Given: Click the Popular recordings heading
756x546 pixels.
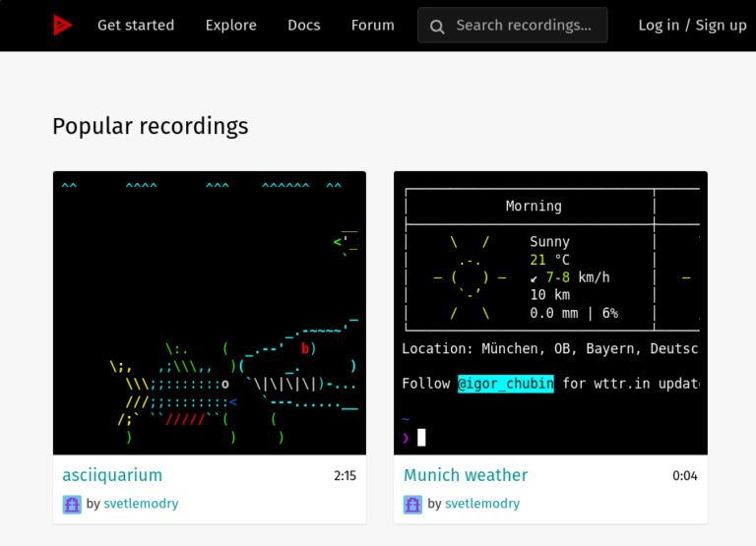Looking at the screenshot, I should [x=151, y=126].
